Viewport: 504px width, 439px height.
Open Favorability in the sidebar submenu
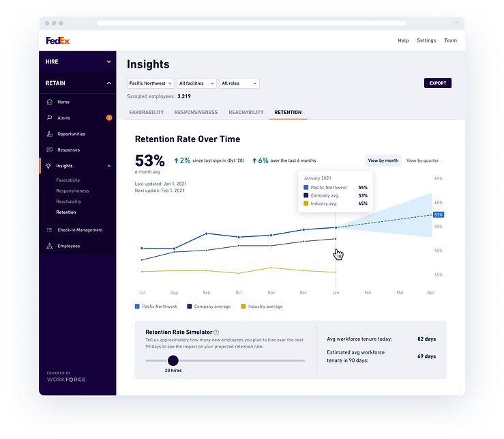click(68, 180)
